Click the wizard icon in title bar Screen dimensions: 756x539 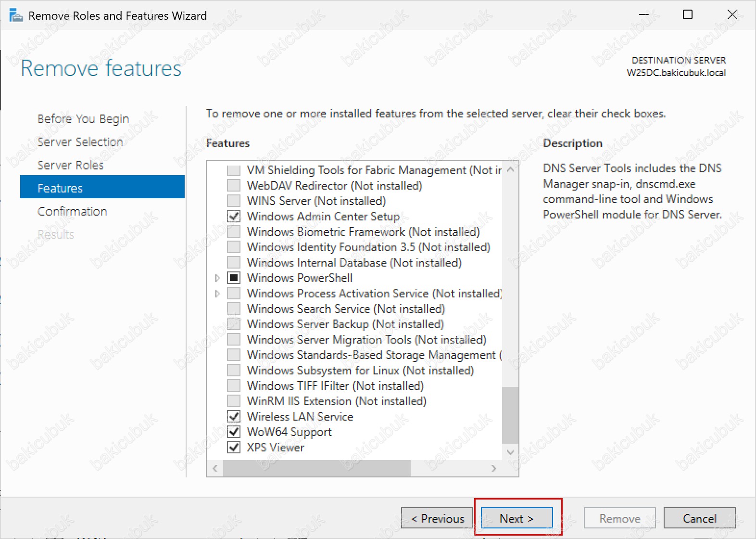pos(16,15)
